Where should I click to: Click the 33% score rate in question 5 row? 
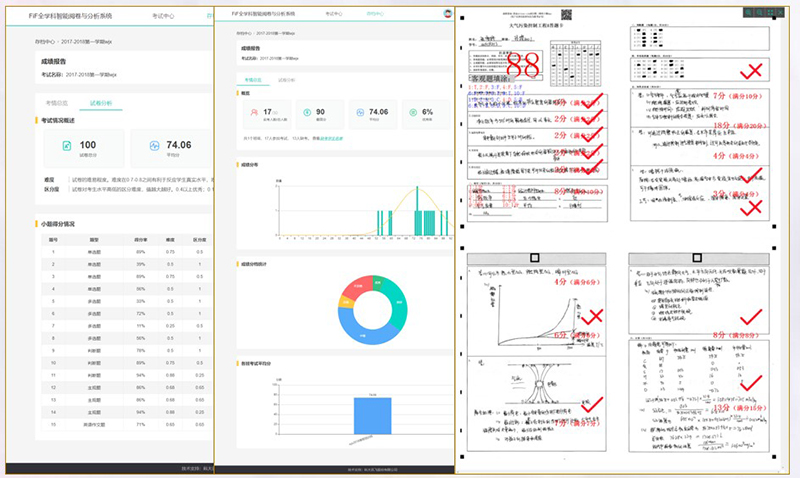[140, 301]
